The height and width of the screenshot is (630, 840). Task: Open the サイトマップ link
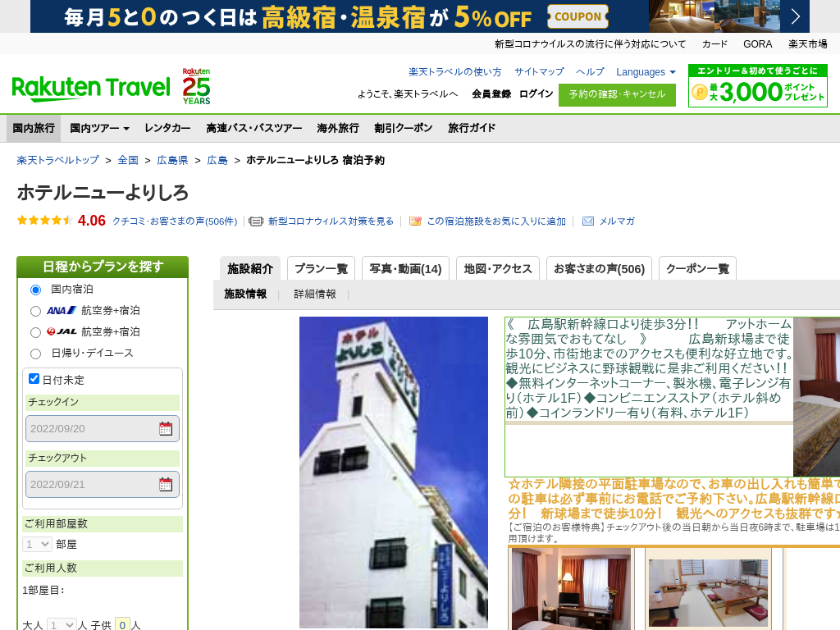tap(539, 72)
